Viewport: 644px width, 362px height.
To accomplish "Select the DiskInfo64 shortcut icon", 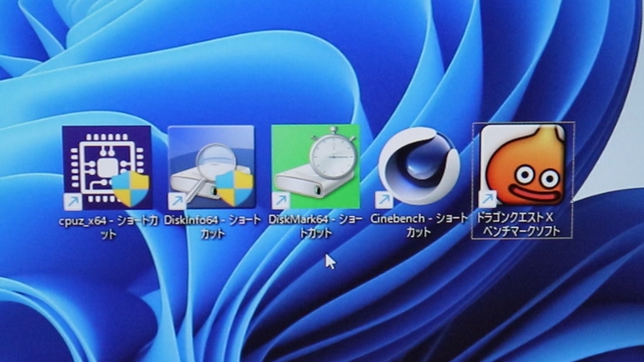I will click(x=211, y=167).
